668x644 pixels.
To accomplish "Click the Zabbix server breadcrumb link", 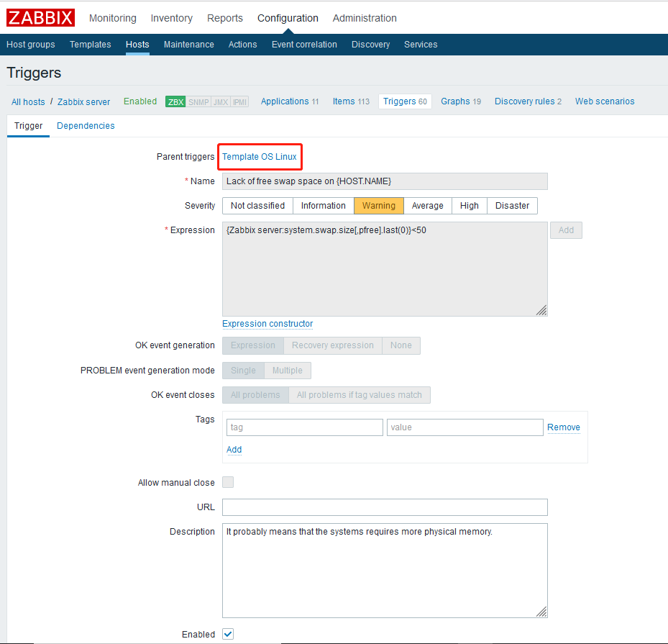I will [x=83, y=102].
